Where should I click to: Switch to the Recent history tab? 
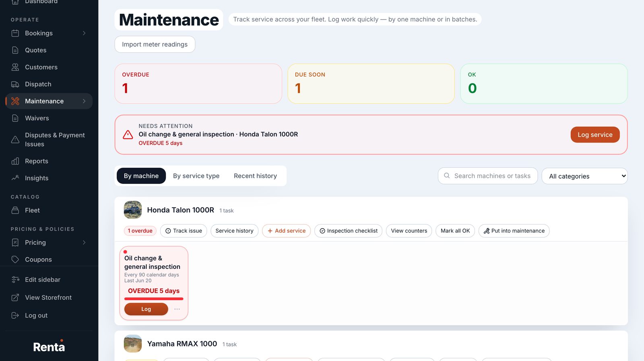[x=255, y=176]
